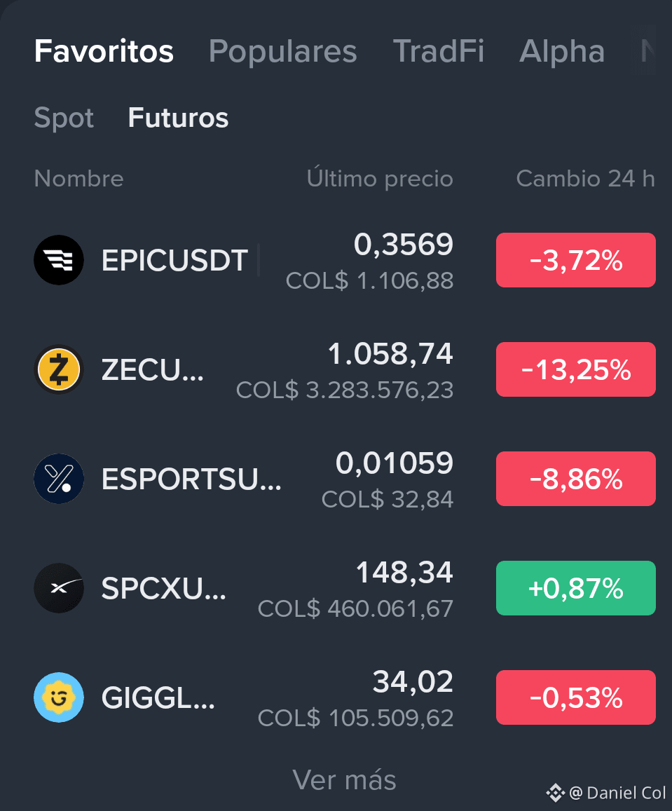Sort by Último precio column header
672x811 pixels.
[380, 179]
